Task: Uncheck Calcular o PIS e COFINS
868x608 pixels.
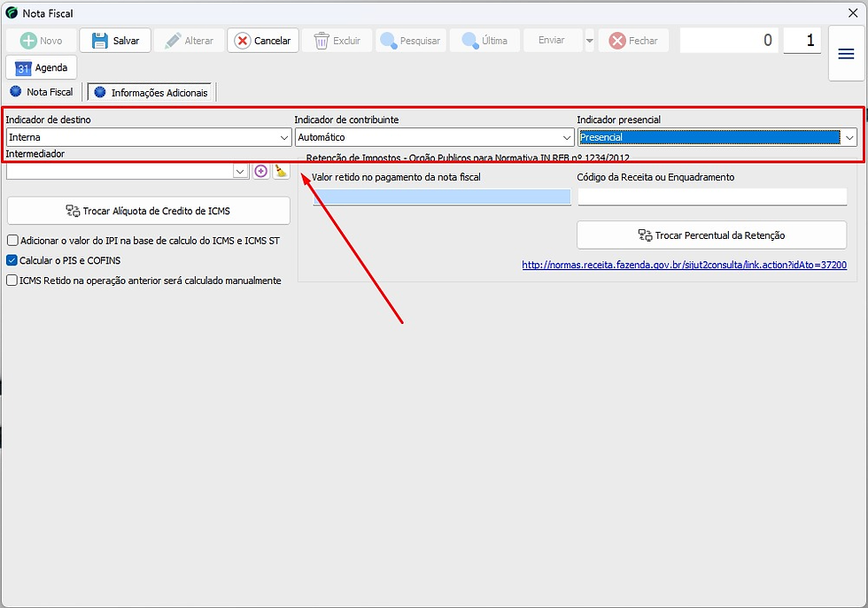Action: [x=12, y=260]
